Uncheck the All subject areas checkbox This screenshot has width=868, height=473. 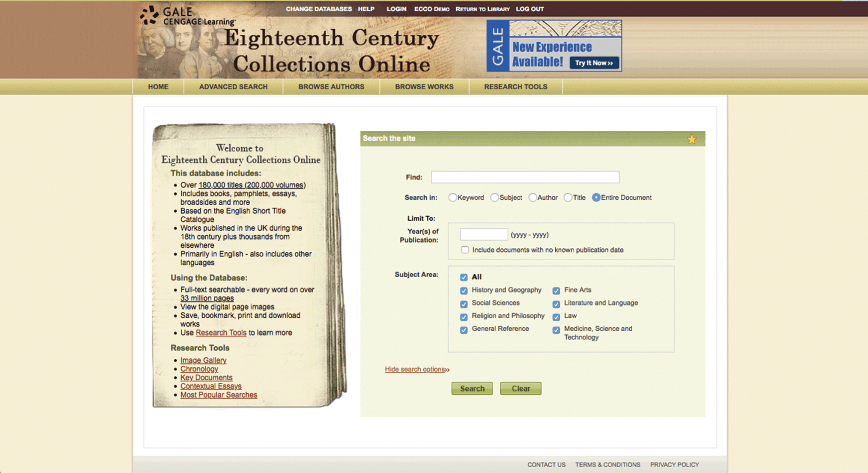[x=464, y=277]
